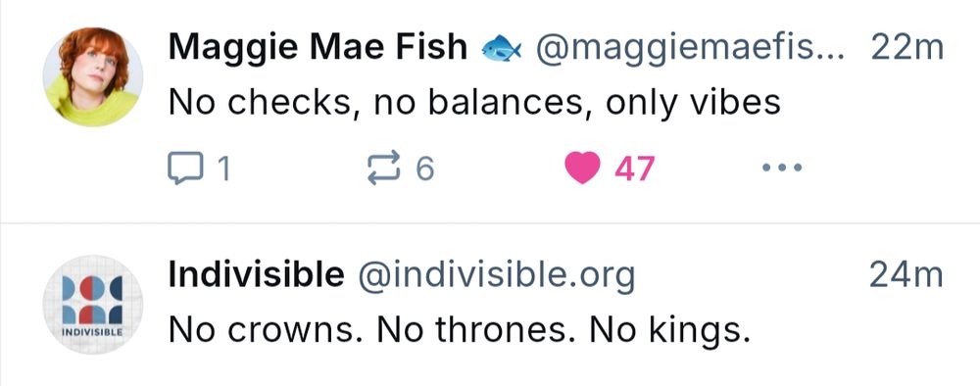
Task: Open the 22m timestamp
Action: pos(906,47)
